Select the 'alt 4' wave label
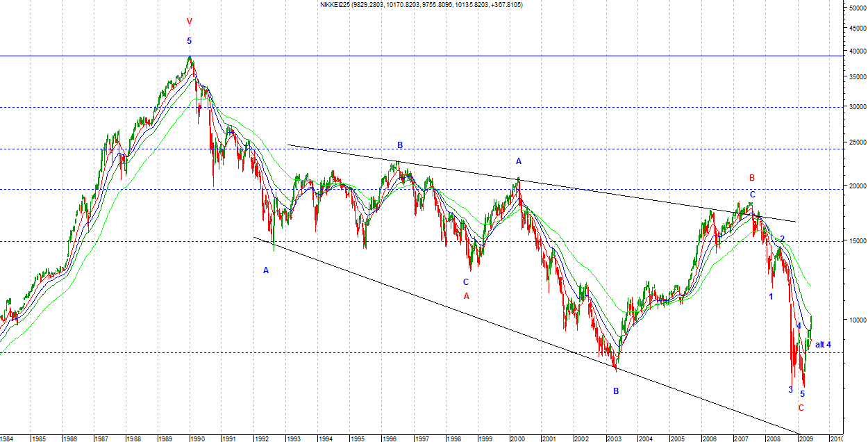The height and width of the screenshot is (442, 868). tap(823, 345)
